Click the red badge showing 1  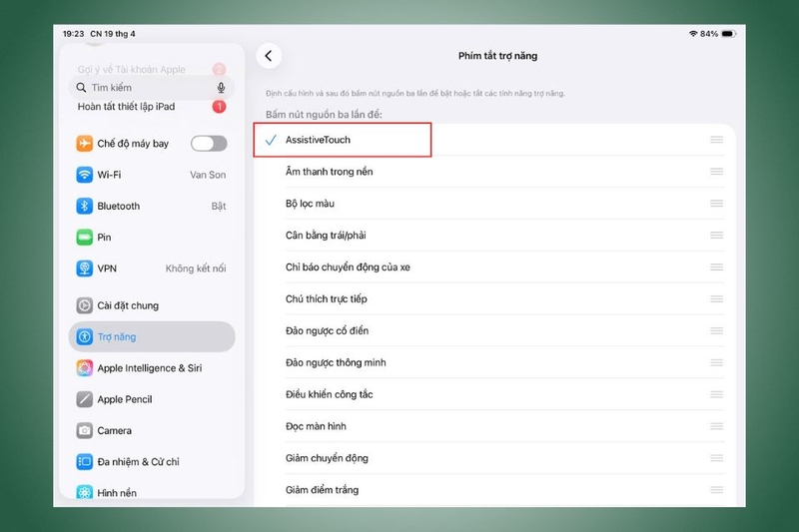click(x=219, y=107)
